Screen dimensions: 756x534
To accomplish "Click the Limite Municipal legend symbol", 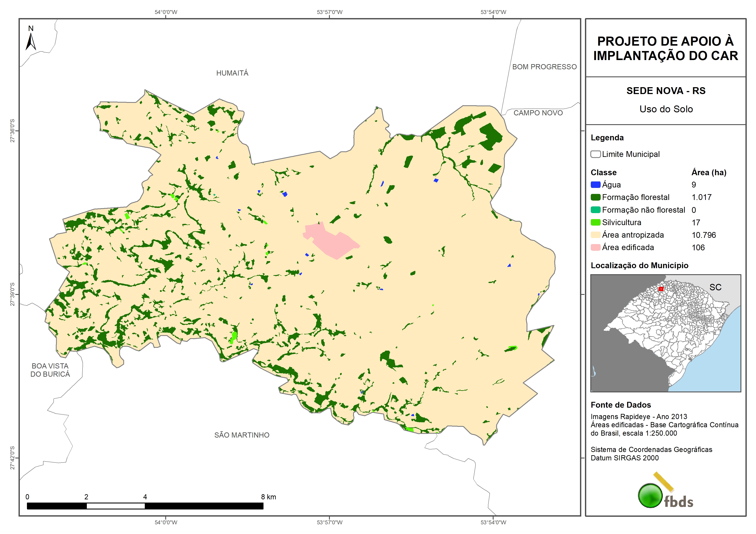I will coord(595,154).
